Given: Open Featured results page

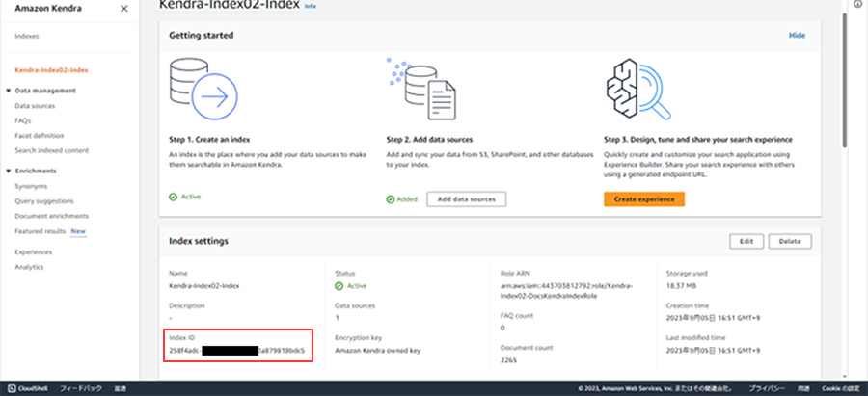Looking at the screenshot, I should pos(40,231).
